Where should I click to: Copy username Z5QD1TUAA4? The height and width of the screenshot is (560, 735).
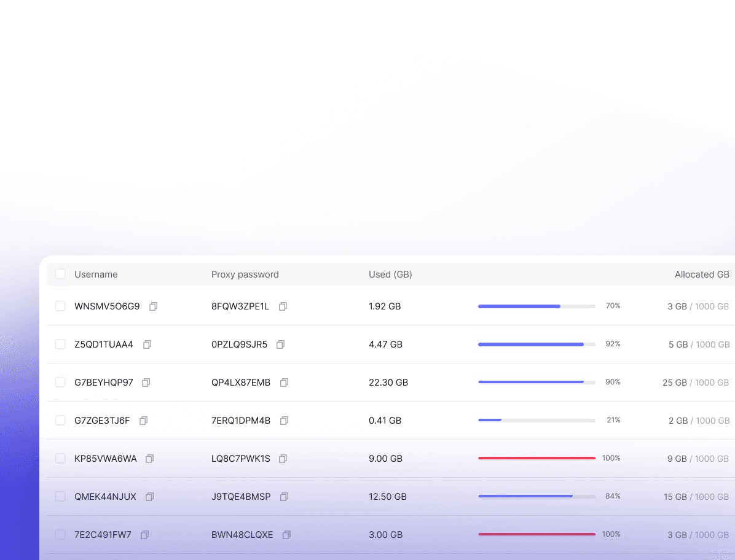[147, 344]
